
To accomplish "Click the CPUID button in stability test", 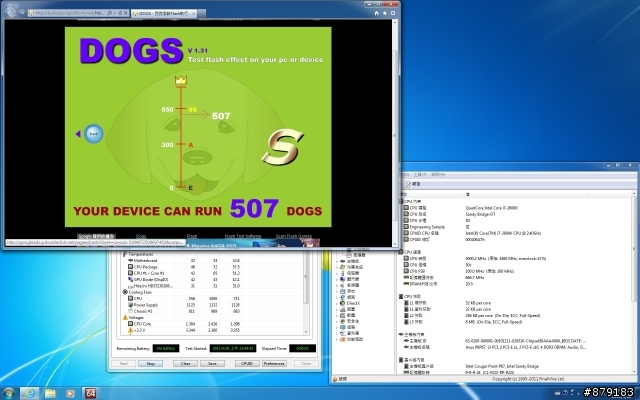I will pyautogui.click(x=247, y=363).
